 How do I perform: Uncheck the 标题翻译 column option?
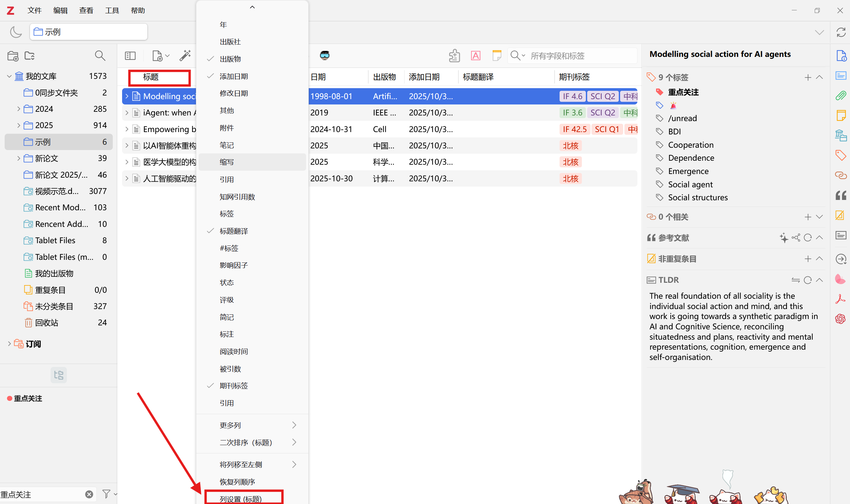click(x=234, y=231)
